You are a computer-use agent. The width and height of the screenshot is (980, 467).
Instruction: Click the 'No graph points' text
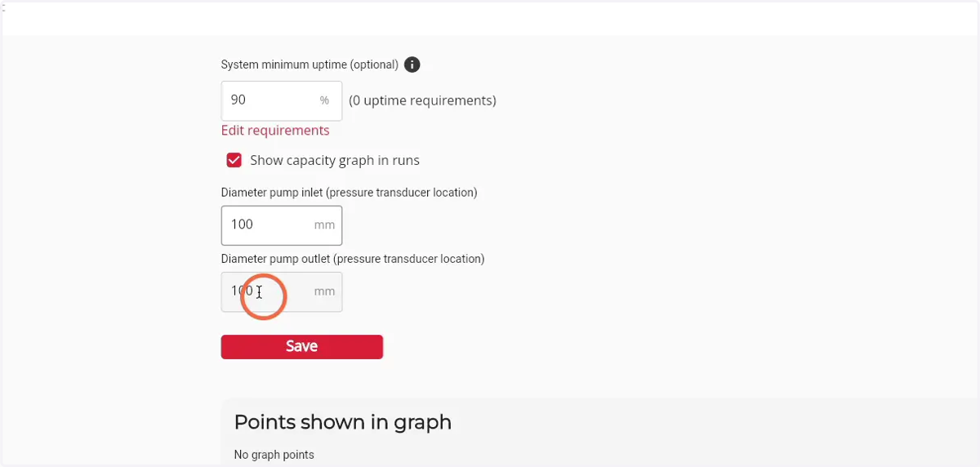(274, 455)
